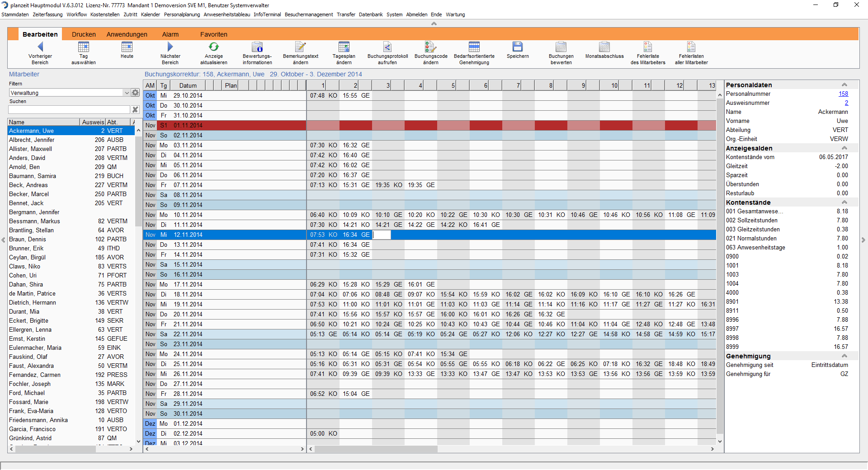Open the Buchungsprotokoll aufrufen icon
This screenshot has width=868, height=470.
pos(387,47)
